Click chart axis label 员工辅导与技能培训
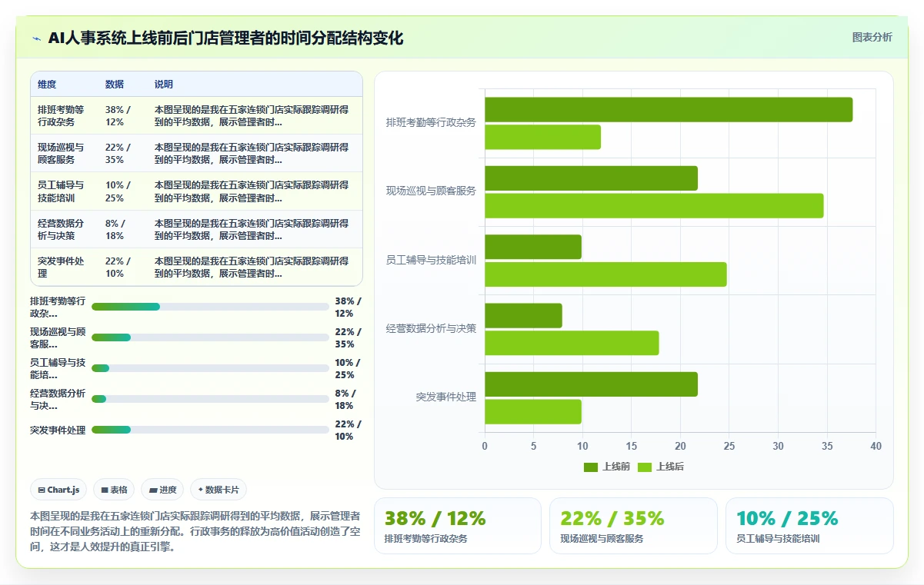The image size is (924, 585). 431,261
